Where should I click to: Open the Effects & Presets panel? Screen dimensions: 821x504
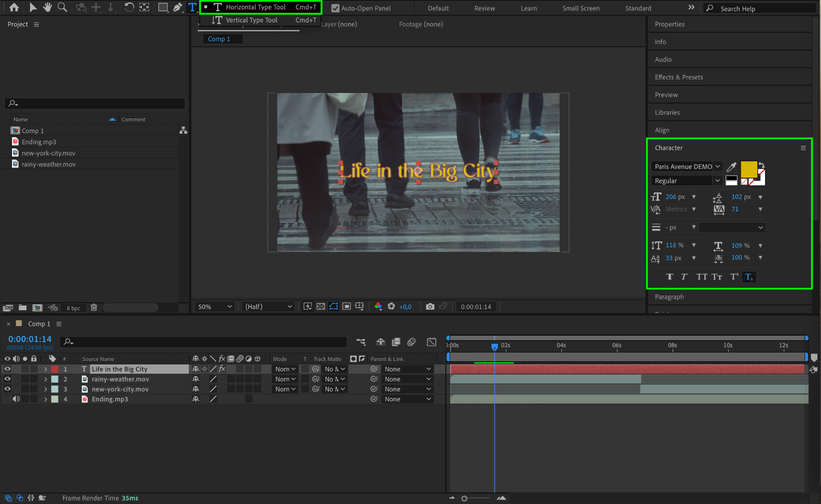click(x=679, y=77)
